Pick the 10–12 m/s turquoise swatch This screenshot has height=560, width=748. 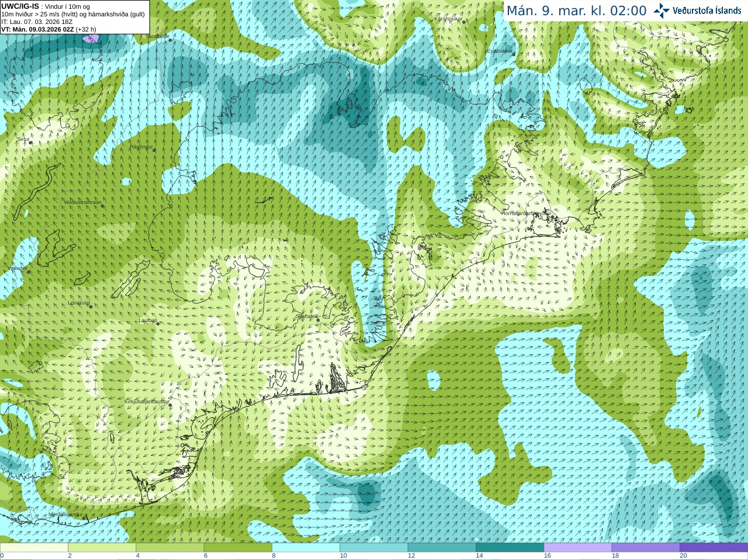374,547
